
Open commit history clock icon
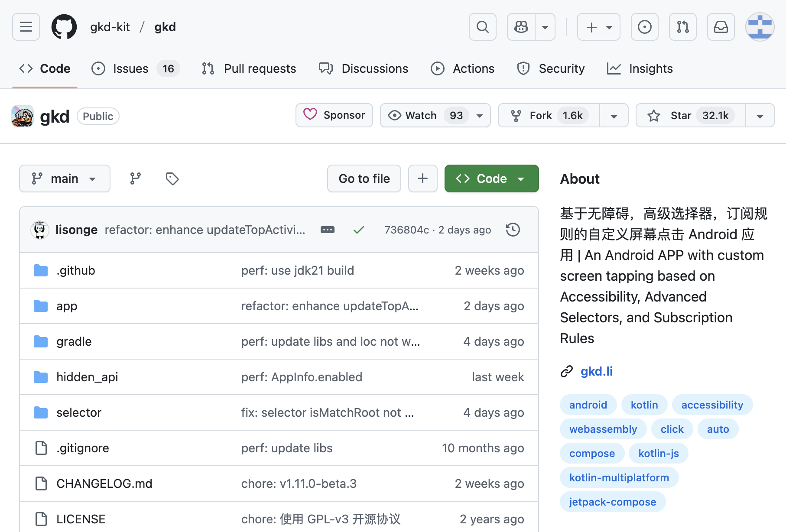513,230
